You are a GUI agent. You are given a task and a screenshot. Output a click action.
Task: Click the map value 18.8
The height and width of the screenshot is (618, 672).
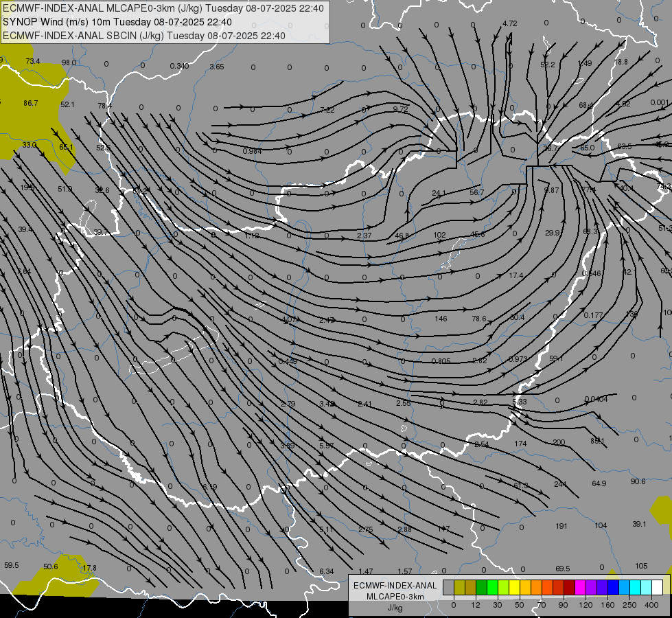pos(621,62)
